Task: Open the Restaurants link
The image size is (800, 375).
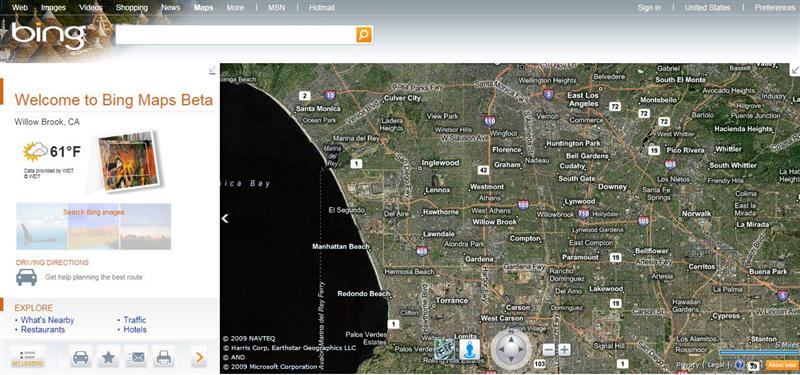Action: point(43,330)
